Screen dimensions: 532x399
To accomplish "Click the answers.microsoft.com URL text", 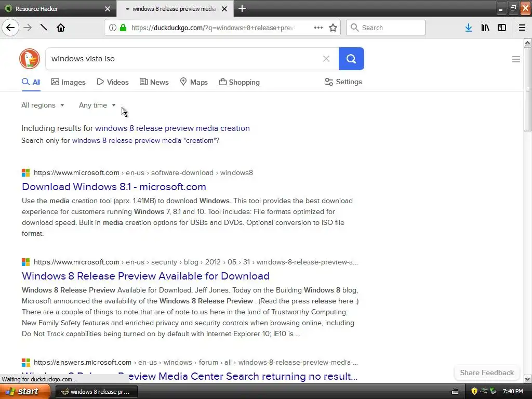I will click(83, 362).
